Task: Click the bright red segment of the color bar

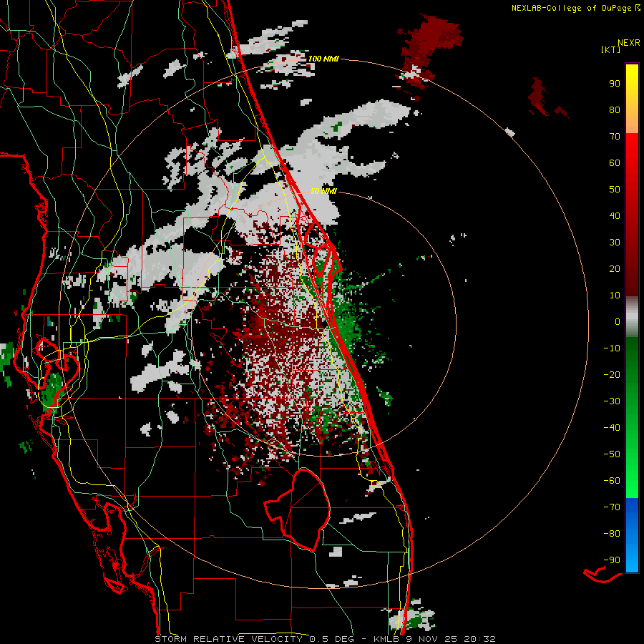Action: 632,156
